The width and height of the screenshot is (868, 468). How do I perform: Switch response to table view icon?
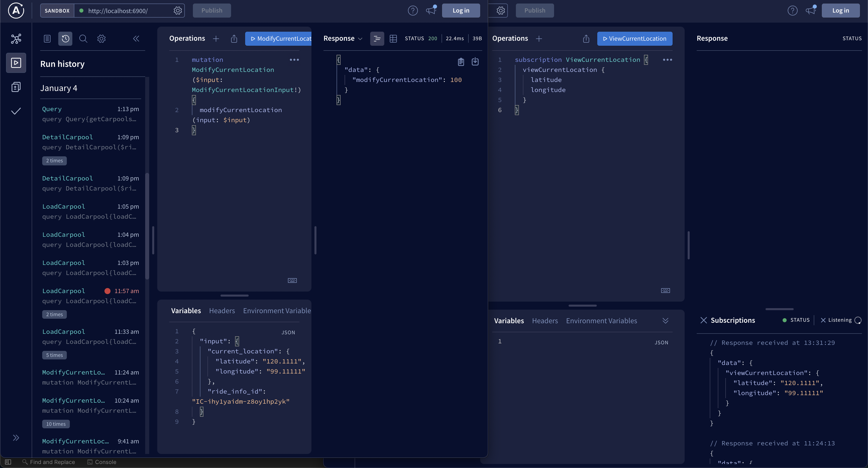tap(393, 39)
